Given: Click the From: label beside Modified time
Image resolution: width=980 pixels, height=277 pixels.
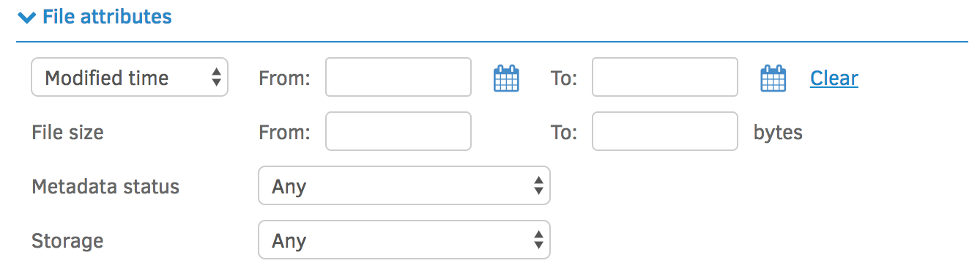Looking at the screenshot, I should 285,78.
